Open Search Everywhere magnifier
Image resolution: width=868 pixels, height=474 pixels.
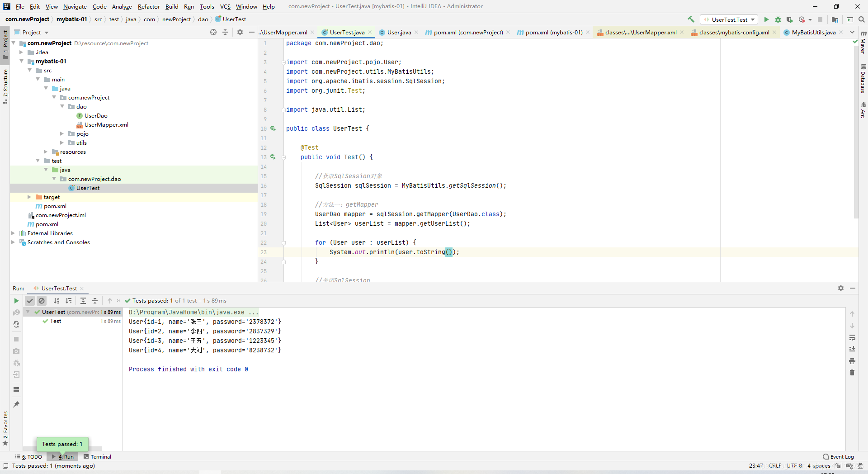click(862, 19)
